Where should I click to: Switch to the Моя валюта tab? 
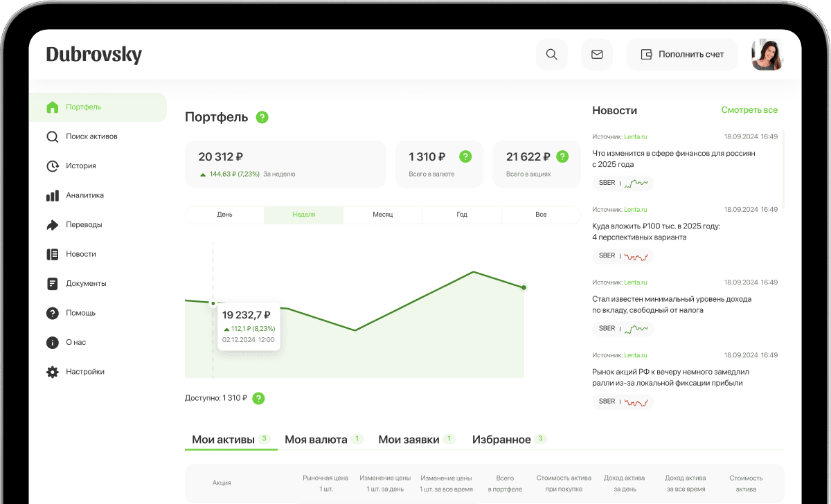(x=316, y=440)
